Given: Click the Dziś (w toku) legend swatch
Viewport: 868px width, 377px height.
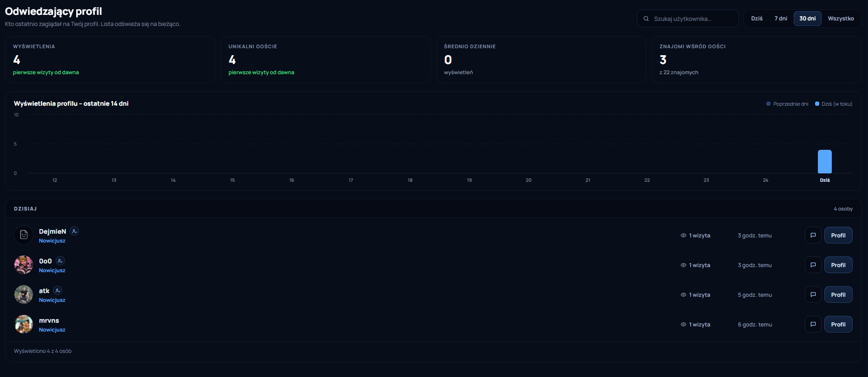Looking at the screenshot, I should (817, 104).
